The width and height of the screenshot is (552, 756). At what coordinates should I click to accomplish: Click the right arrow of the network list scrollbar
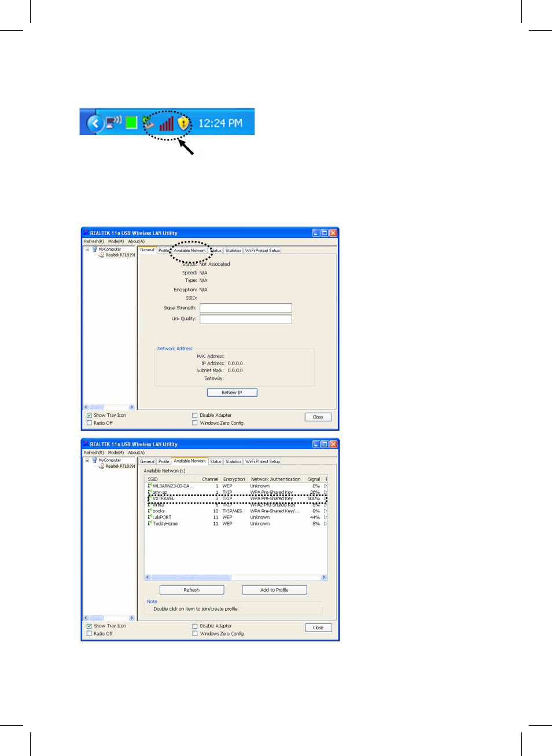point(324,578)
